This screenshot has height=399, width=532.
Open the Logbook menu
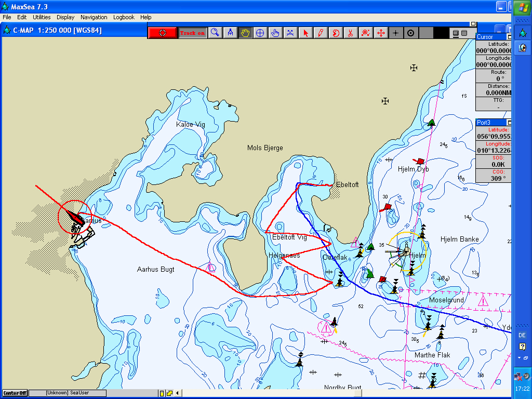coord(124,17)
